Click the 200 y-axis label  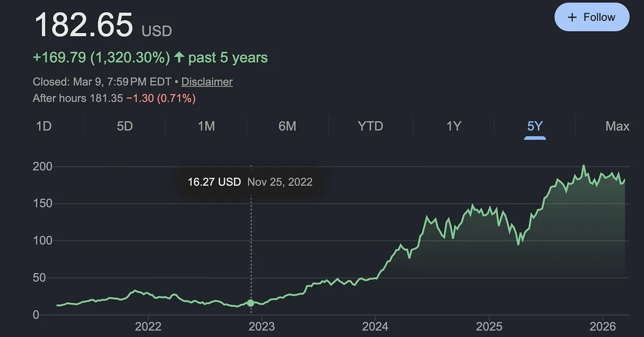tap(43, 166)
